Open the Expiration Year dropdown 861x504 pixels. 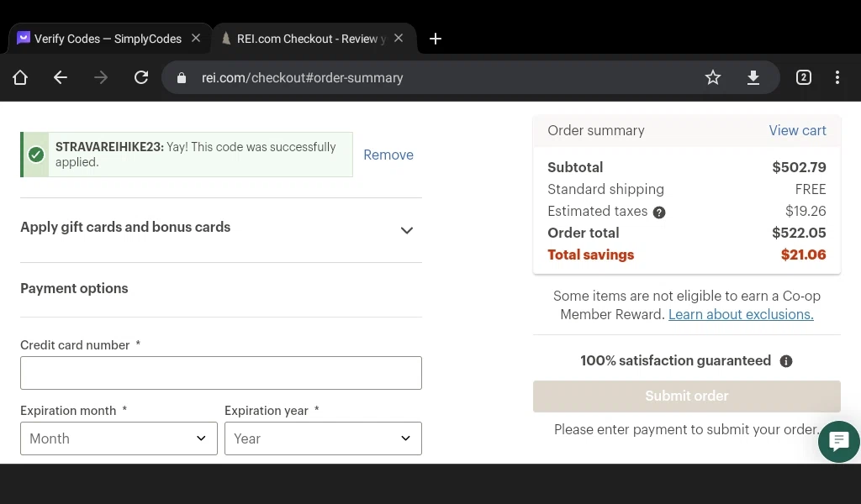click(x=323, y=438)
